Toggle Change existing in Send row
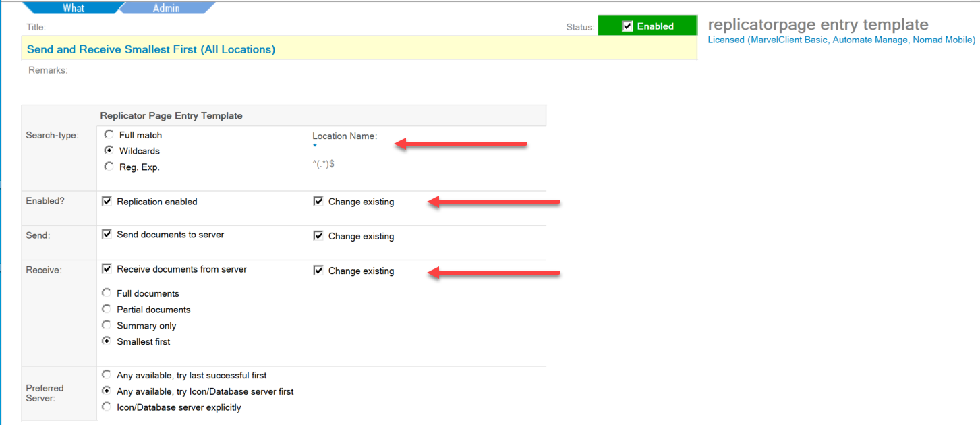 click(318, 236)
